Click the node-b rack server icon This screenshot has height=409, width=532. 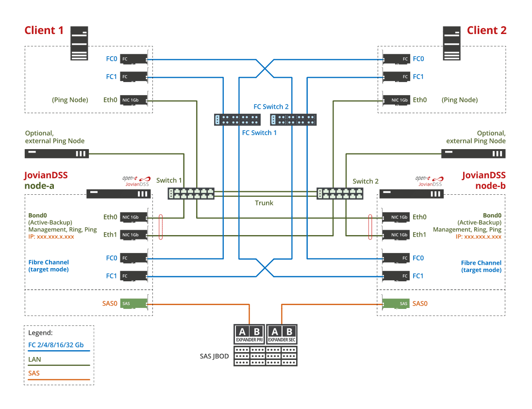412,194
